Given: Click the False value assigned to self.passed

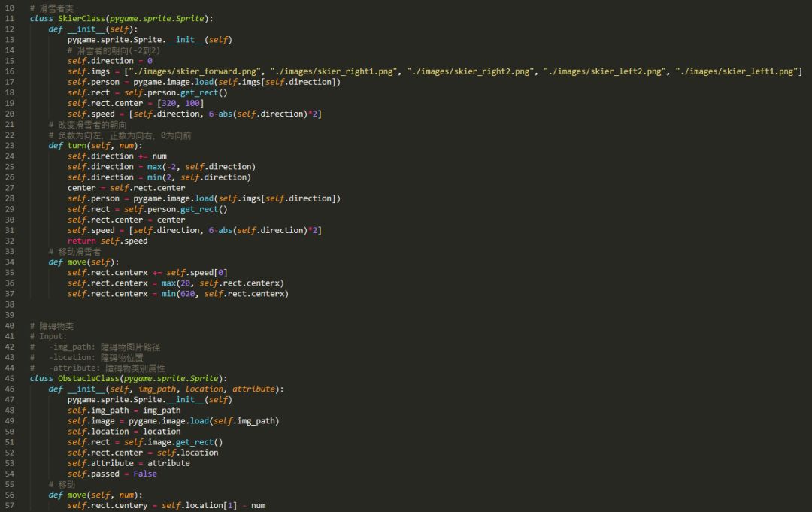Looking at the screenshot, I should pos(145,474).
